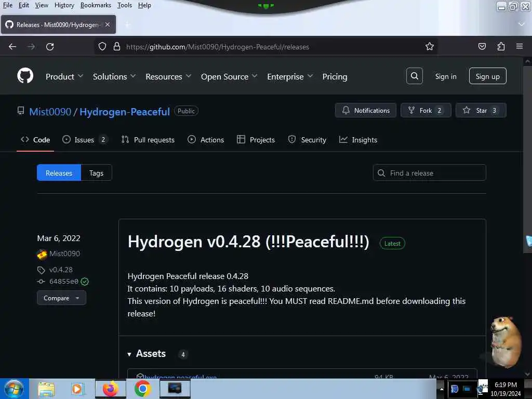This screenshot has height=399, width=532.
Task: Open the Bookmarks menu
Action: tap(96, 5)
